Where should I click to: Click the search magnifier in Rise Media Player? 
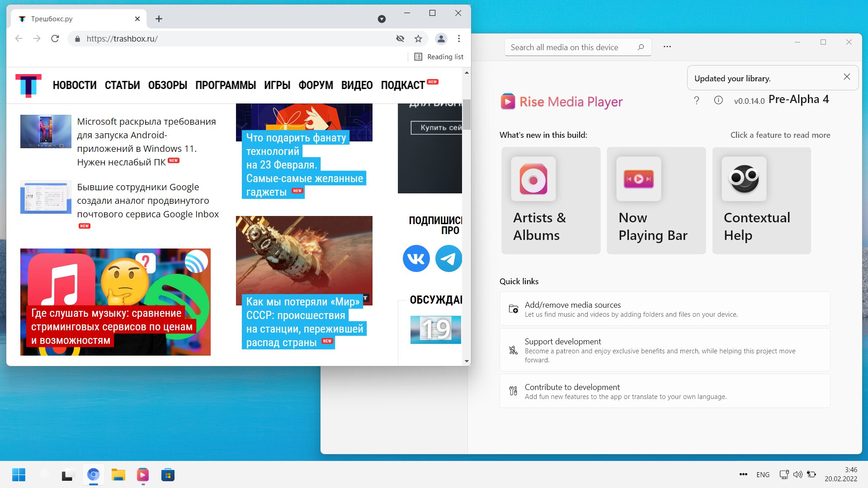click(x=641, y=47)
